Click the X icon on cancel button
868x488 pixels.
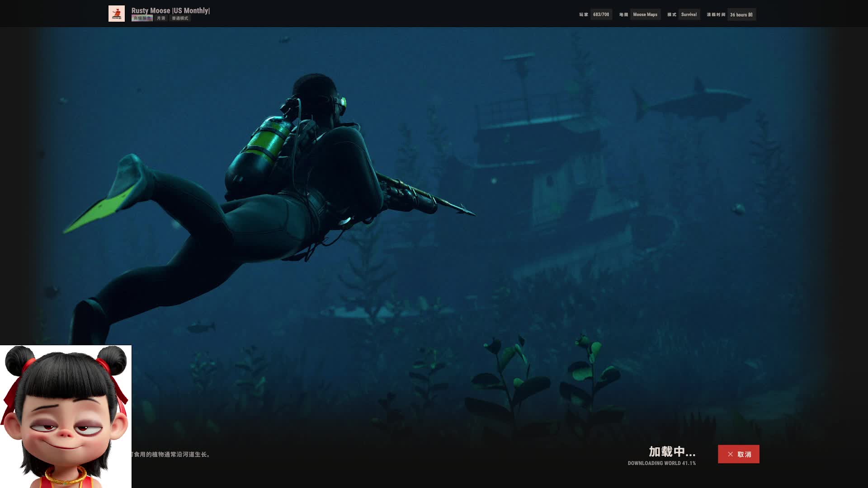pyautogui.click(x=730, y=454)
